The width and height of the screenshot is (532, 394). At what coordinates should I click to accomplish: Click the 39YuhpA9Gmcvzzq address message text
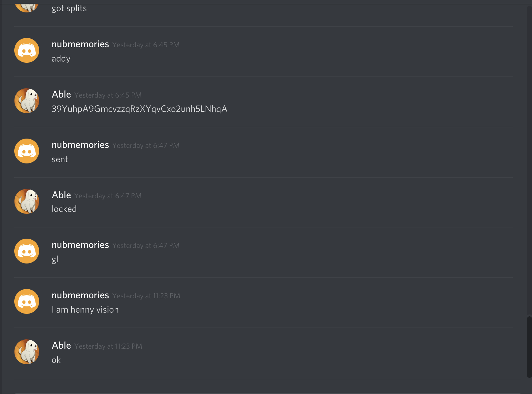point(140,109)
